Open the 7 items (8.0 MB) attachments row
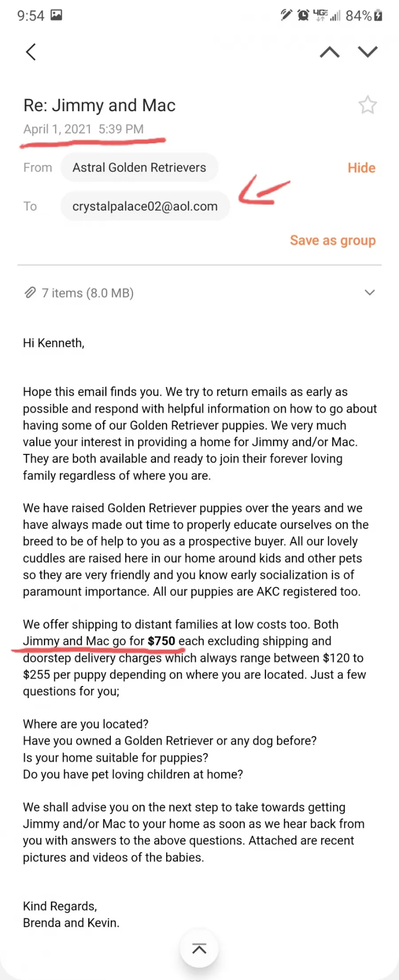The width and height of the screenshot is (399, 980). tap(199, 293)
